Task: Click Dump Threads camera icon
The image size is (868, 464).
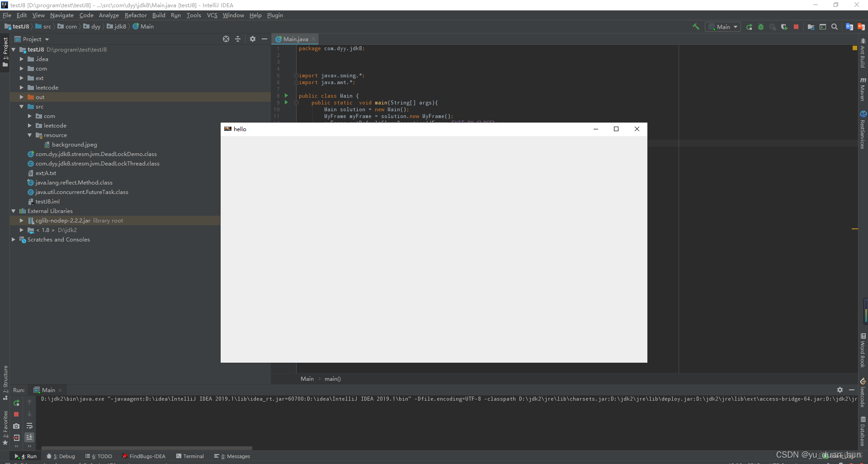Action: (16, 426)
